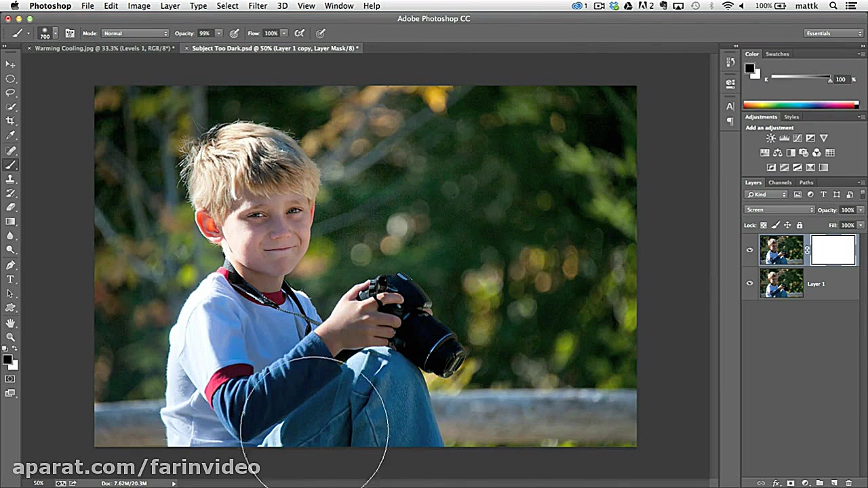Select the Clone Stamp tool
The image size is (868, 488).
click(x=10, y=179)
